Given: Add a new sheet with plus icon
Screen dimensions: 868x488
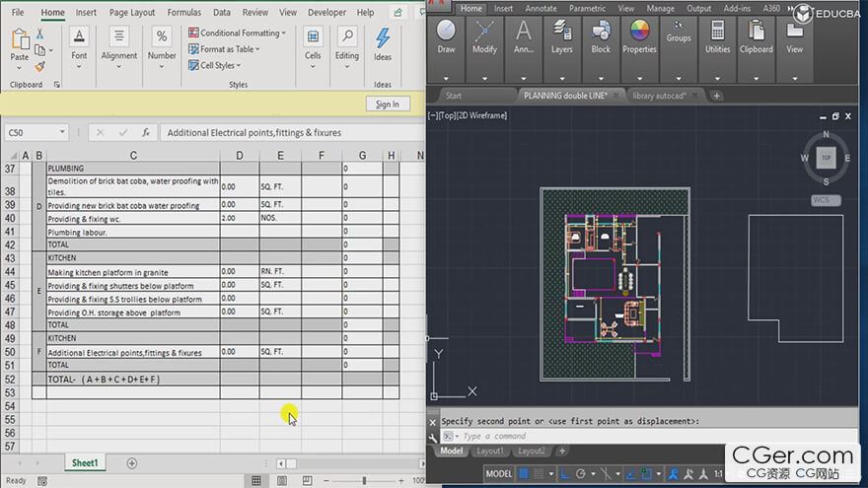Looking at the screenshot, I should click(132, 463).
